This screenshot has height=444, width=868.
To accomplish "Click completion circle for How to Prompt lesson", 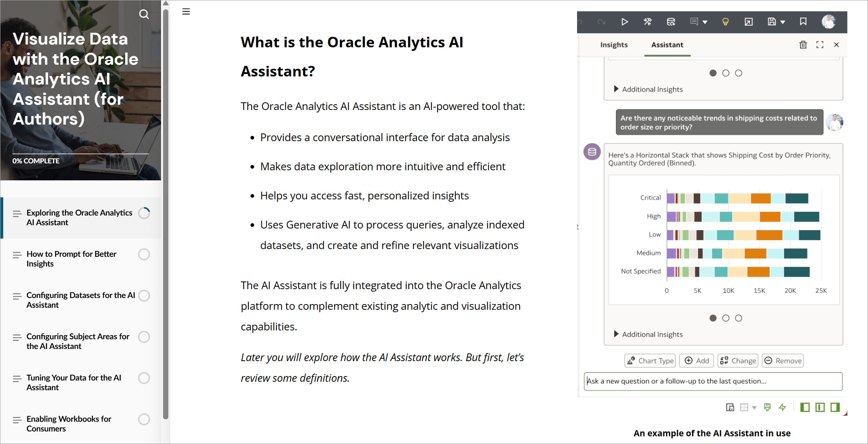I will [x=144, y=254].
